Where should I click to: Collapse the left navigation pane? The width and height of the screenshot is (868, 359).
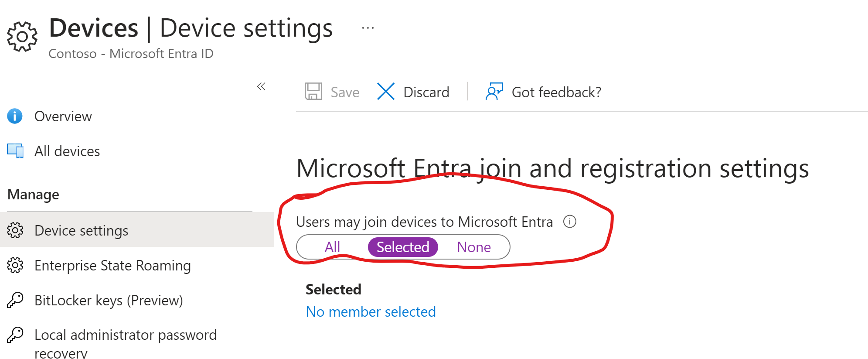tap(262, 87)
